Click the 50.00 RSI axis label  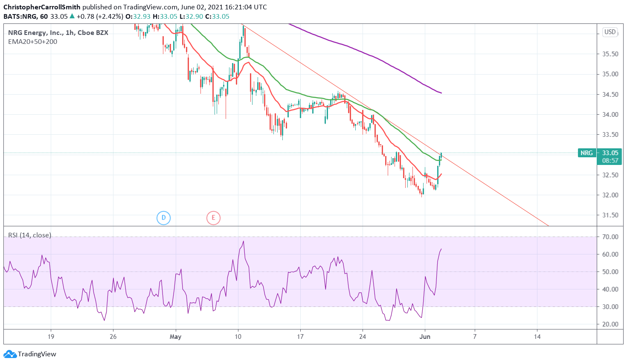[610, 272]
